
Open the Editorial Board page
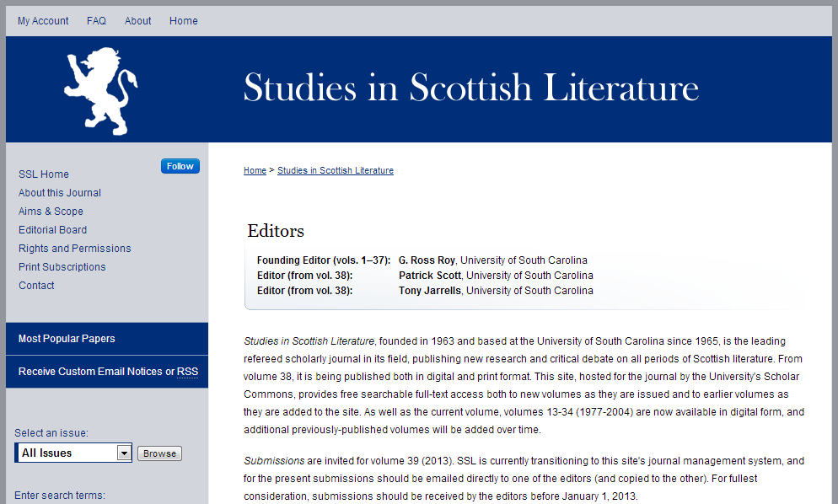coord(53,230)
